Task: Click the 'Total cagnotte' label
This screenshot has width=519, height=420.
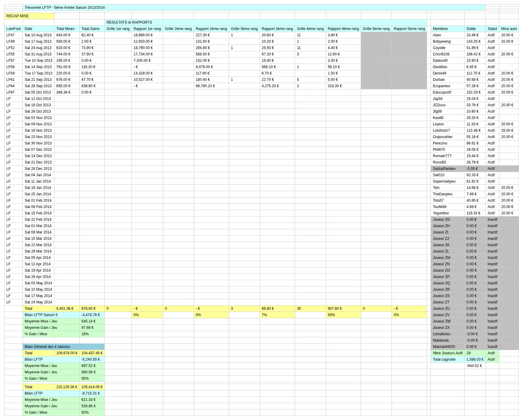Action: (448, 359)
